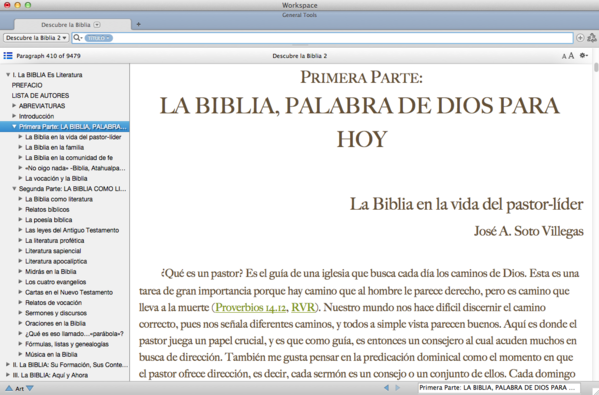Expand La Biblia en la vida del pastor-líder
Viewport: 599px width, 395px height.
click(x=20, y=137)
